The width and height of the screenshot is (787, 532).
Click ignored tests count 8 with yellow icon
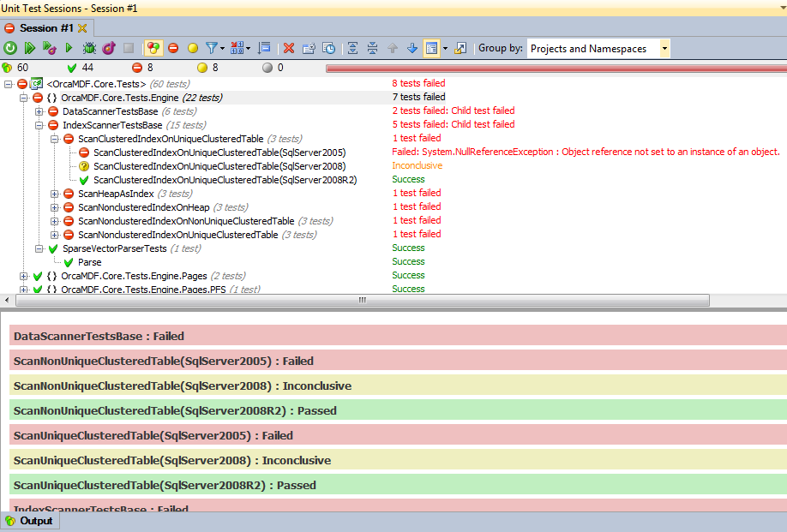[215, 68]
